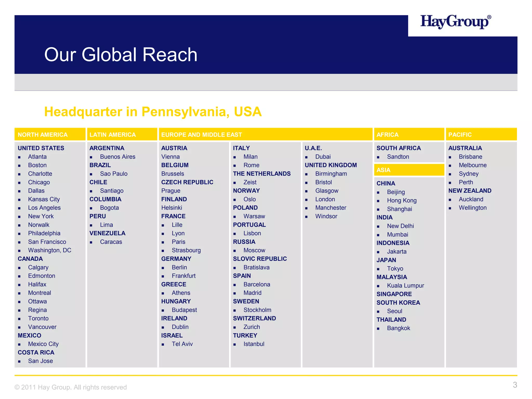
Task: Click Mexico City entry
Action: [x=43, y=344]
